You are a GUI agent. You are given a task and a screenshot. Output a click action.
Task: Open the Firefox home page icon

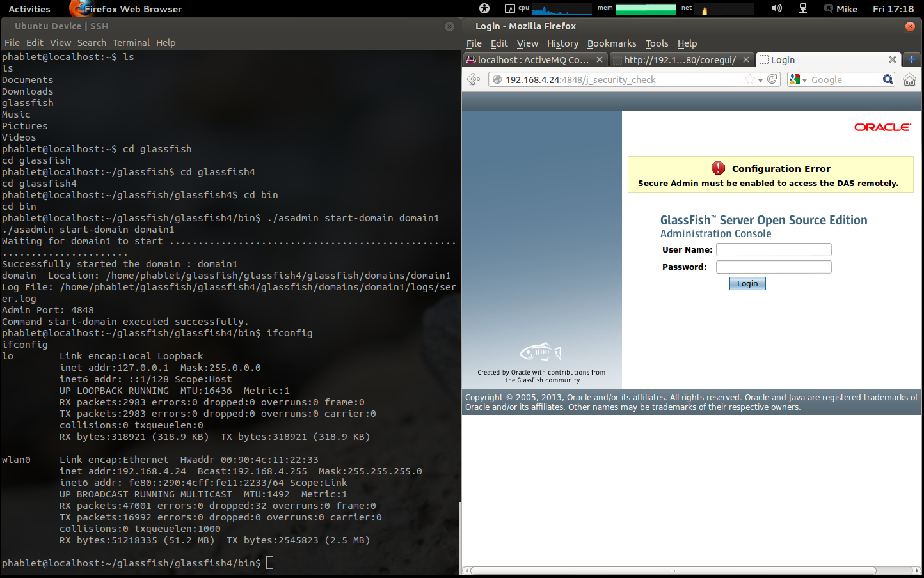tap(909, 79)
